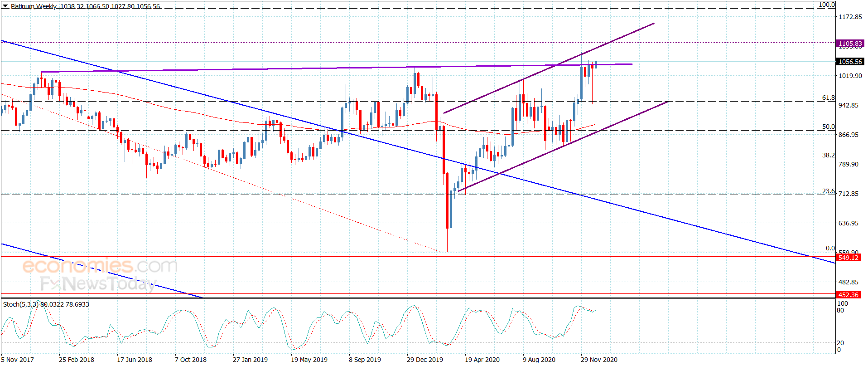Select the 61.8 Fibonacci level label
The height and width of the screenshot is (366, 868).
pos(829,98)
